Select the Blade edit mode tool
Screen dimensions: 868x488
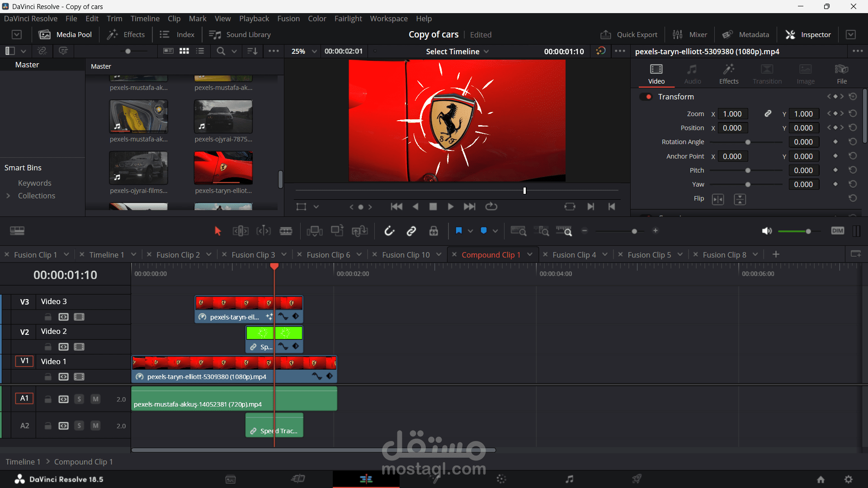click(x=286, y=231)
